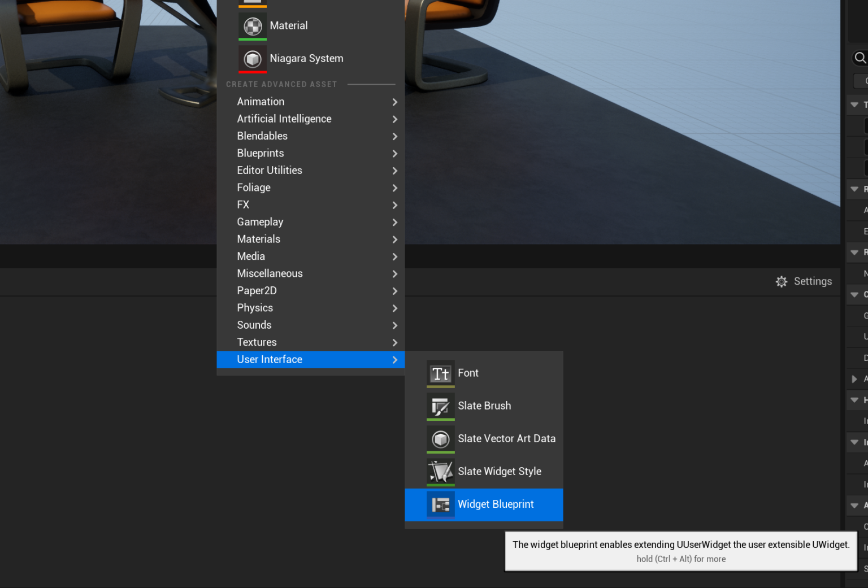Choose the Physics category
This screenshot has height=588, width=868.
(x=255, y=308)
